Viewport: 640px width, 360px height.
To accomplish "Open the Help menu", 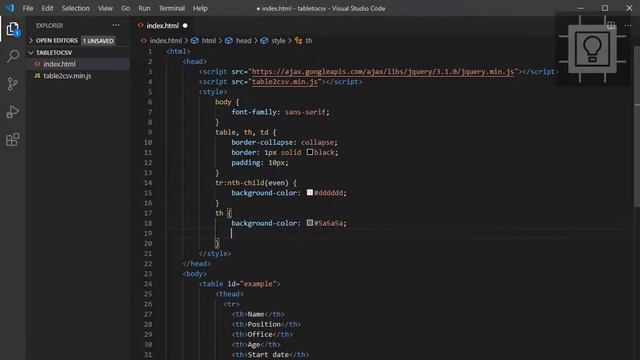I will click(200, 8).
